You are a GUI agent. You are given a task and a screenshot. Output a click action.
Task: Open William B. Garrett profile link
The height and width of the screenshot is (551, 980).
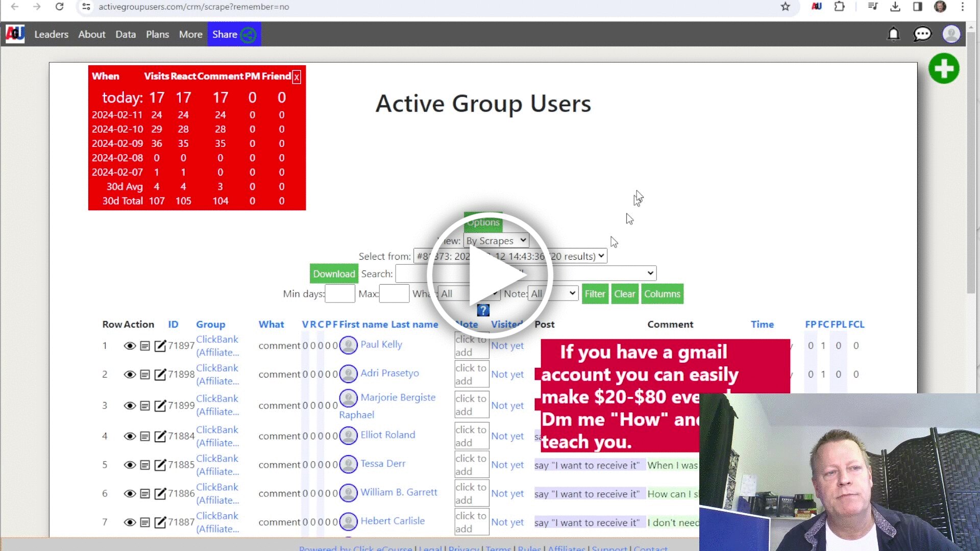pyautogui.click(x=399, y=492)
